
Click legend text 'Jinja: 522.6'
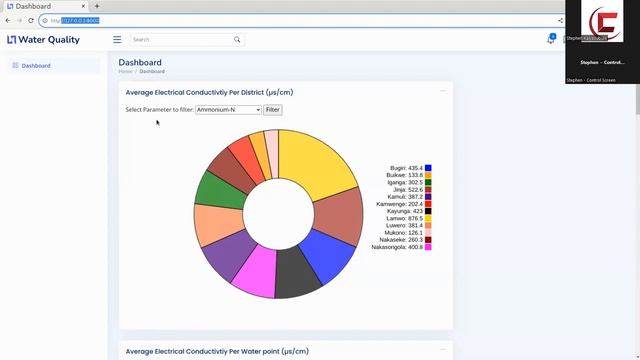click(408, 190)
